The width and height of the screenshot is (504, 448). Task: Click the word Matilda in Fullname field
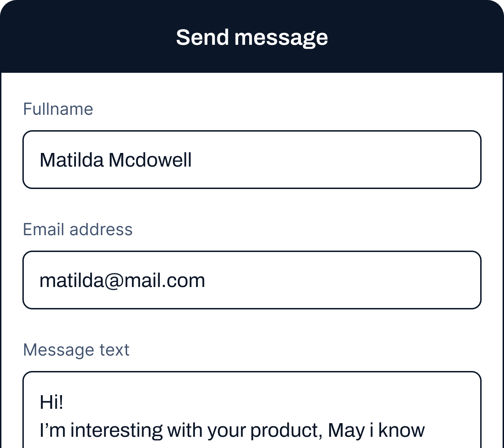71,160
